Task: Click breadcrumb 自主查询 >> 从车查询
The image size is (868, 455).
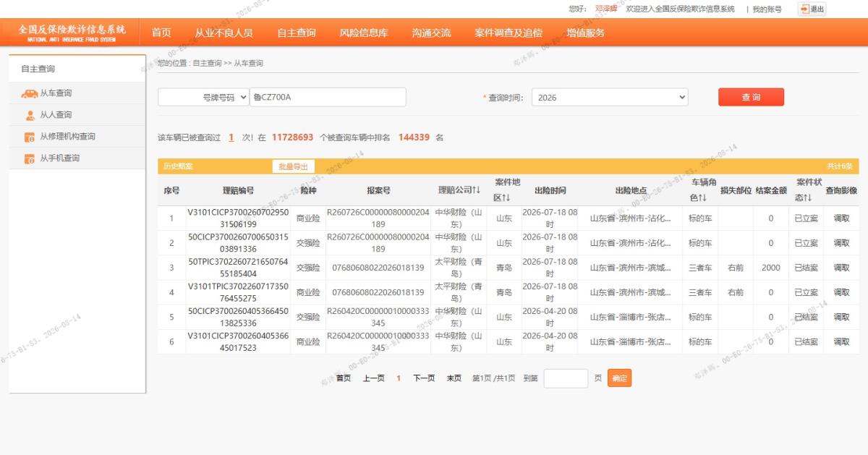Action: [x=228, y=64]
